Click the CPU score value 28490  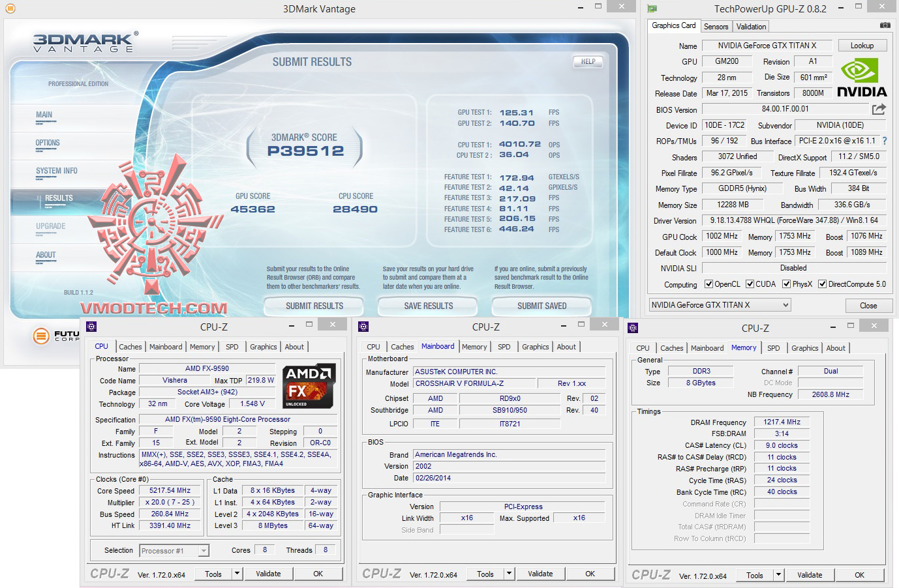355,209
